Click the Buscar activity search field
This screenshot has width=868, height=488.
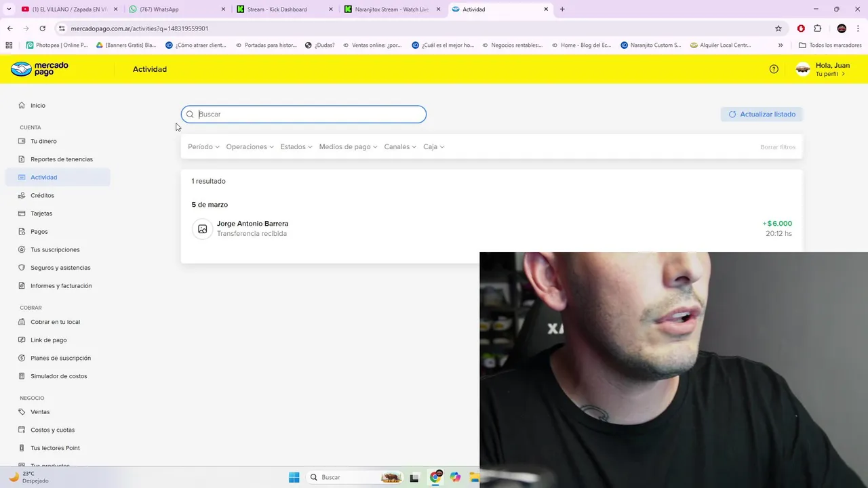(x=304, y=114)
